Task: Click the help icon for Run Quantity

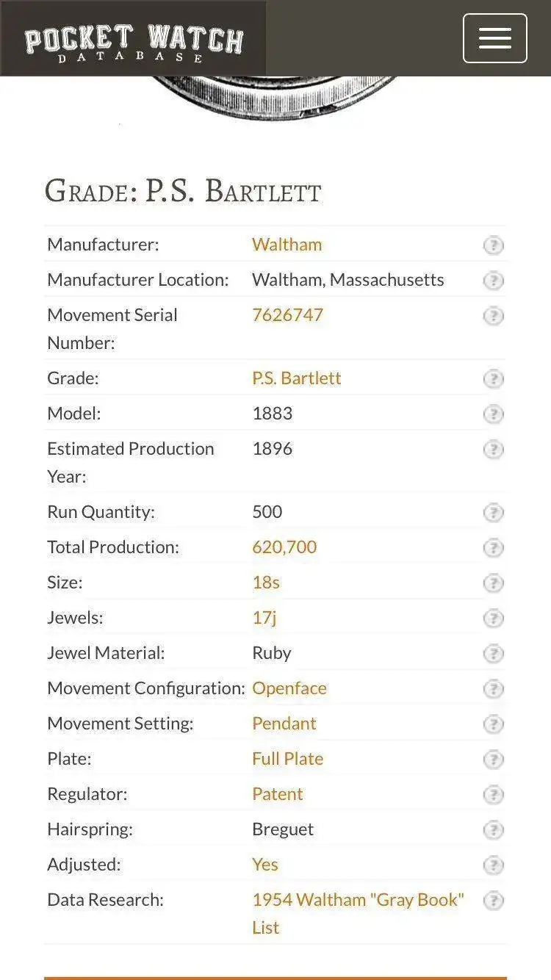Action: click(494, 513)
